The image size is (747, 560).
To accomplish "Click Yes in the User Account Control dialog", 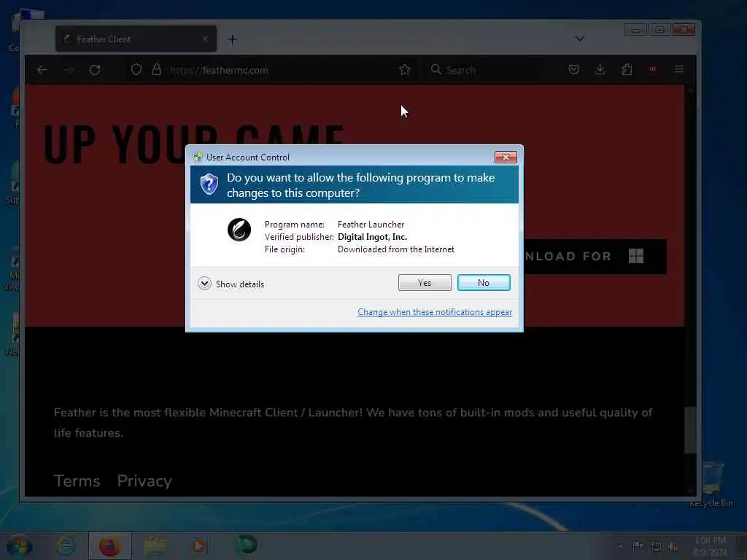I will (x=425, y=282).
